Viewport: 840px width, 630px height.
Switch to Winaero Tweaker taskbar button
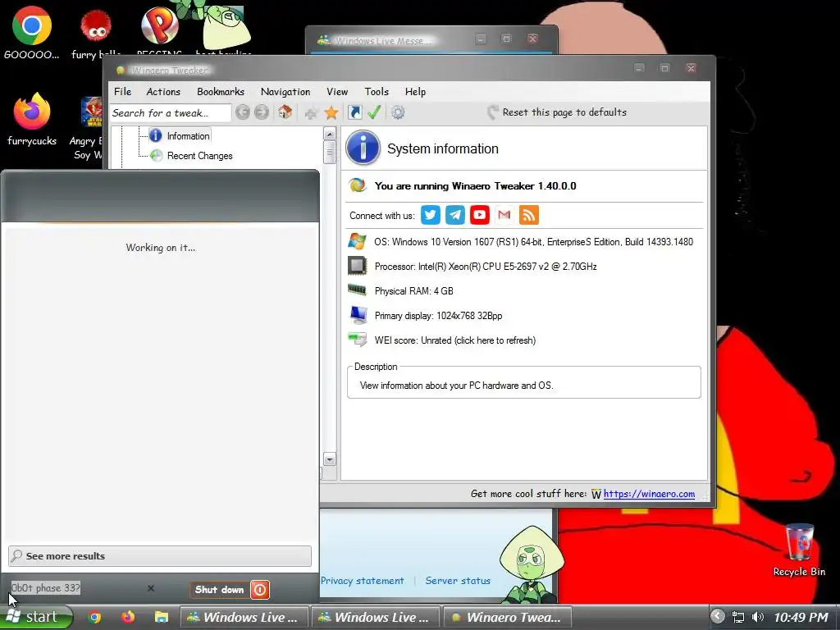[x=507, y=617]
